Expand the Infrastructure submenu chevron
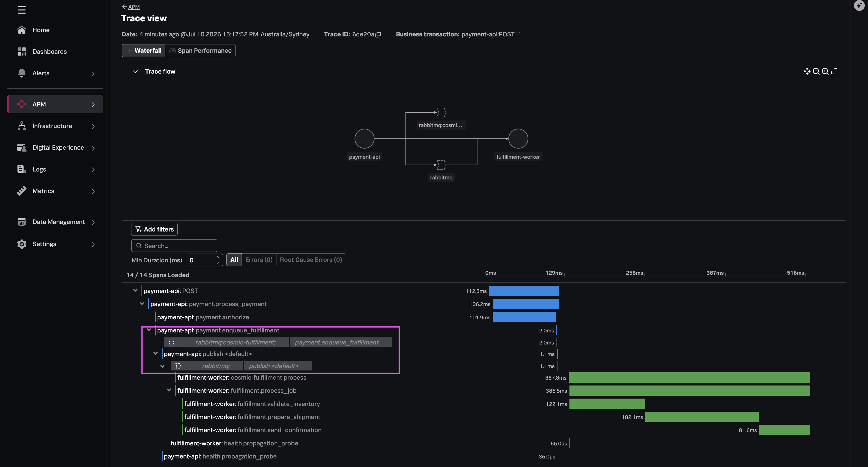The height and width of the screenshot is (467, 868). point(93,126)
